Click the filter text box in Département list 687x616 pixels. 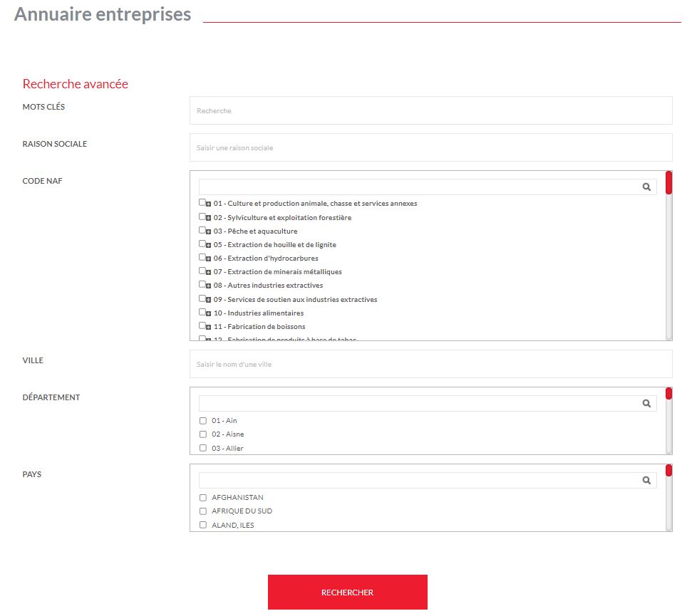pyautogui.click(x=419, y=403)
